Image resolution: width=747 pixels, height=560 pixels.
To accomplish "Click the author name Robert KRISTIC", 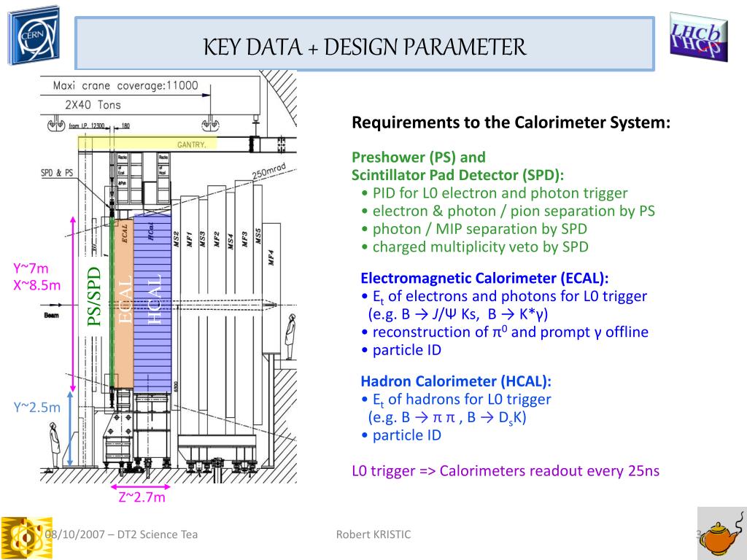I will pyautogui.click(x=373, y=534).
